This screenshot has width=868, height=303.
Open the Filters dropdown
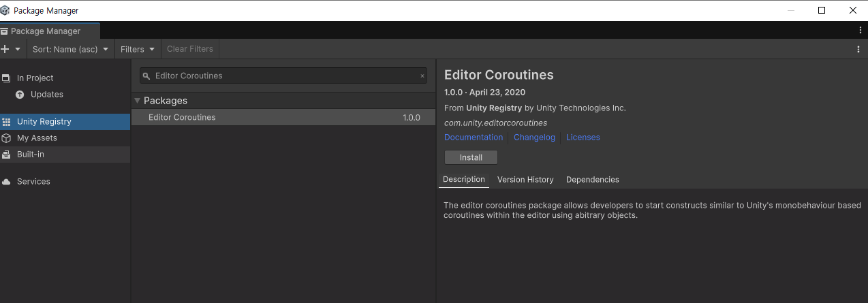click(138, 49)
